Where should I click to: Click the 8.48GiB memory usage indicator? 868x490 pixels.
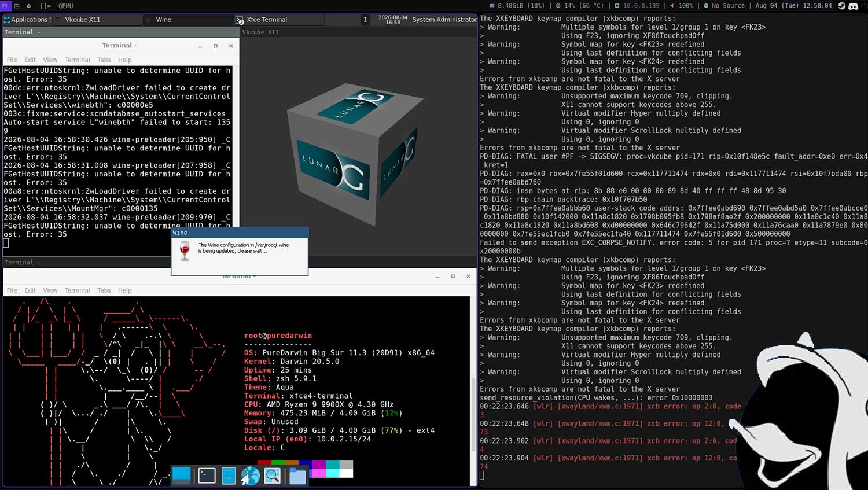[517, 6]
